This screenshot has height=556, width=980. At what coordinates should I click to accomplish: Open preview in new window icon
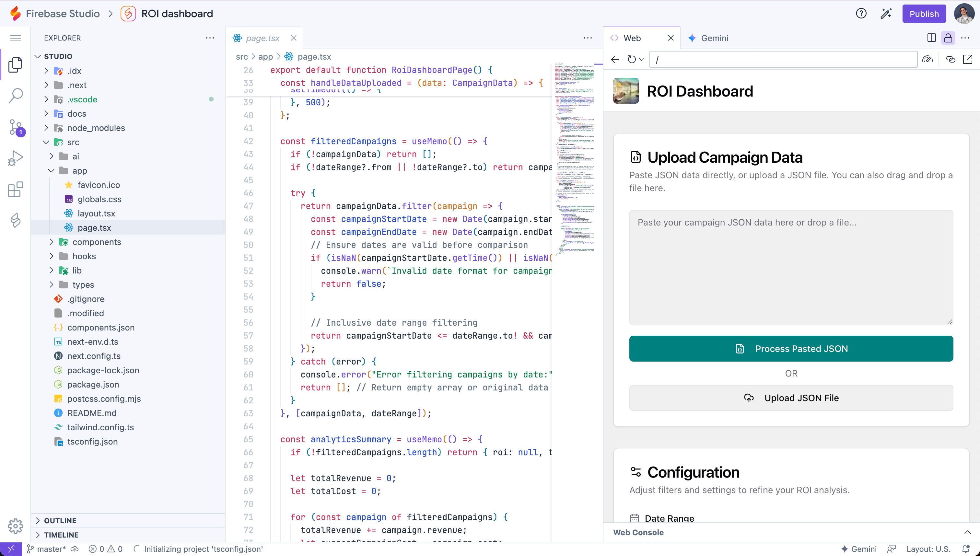967,59
